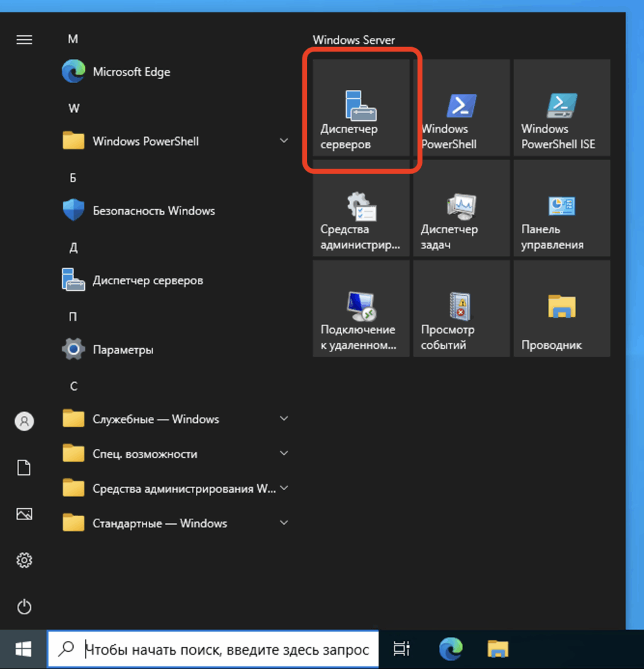Launch the Диспетчер задач tile
644x669 pixels.
[462, 208]
